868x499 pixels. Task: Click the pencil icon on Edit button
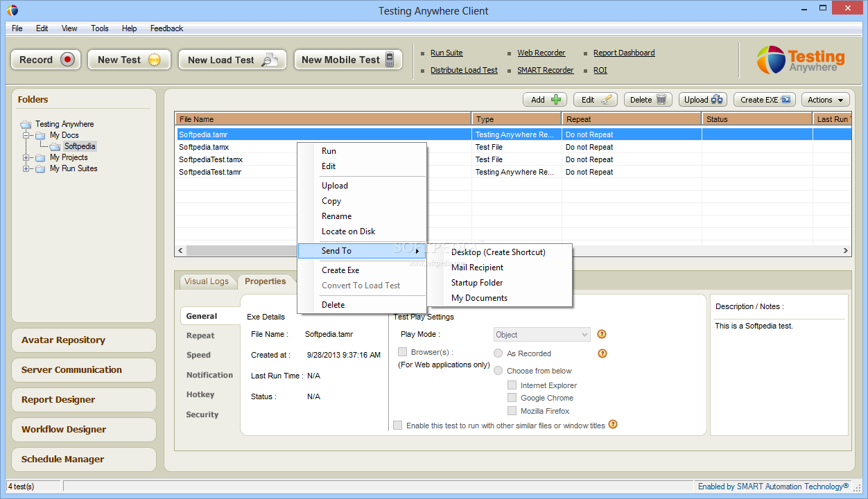click(606, 100)
